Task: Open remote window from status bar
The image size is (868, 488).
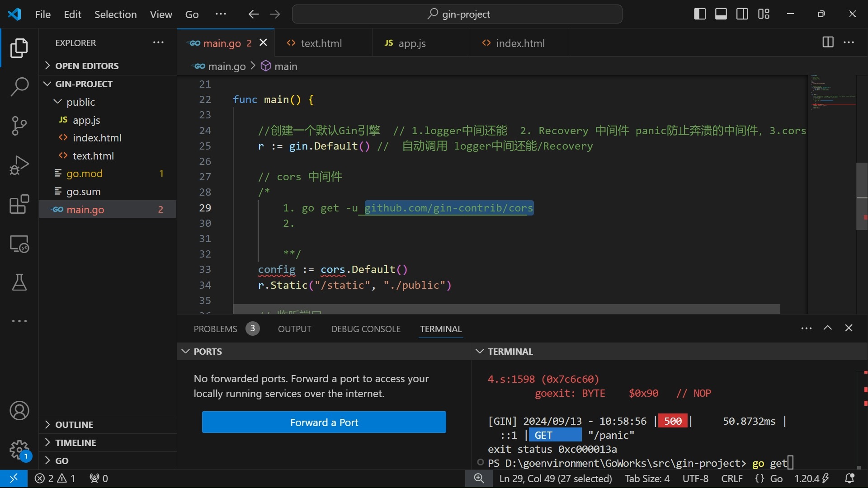Action: click(14, 479)
